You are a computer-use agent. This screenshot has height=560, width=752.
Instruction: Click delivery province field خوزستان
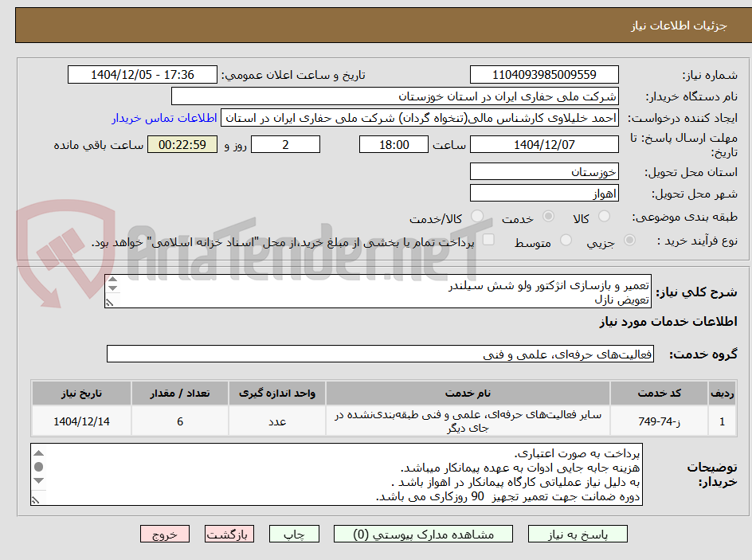(544, 171)
